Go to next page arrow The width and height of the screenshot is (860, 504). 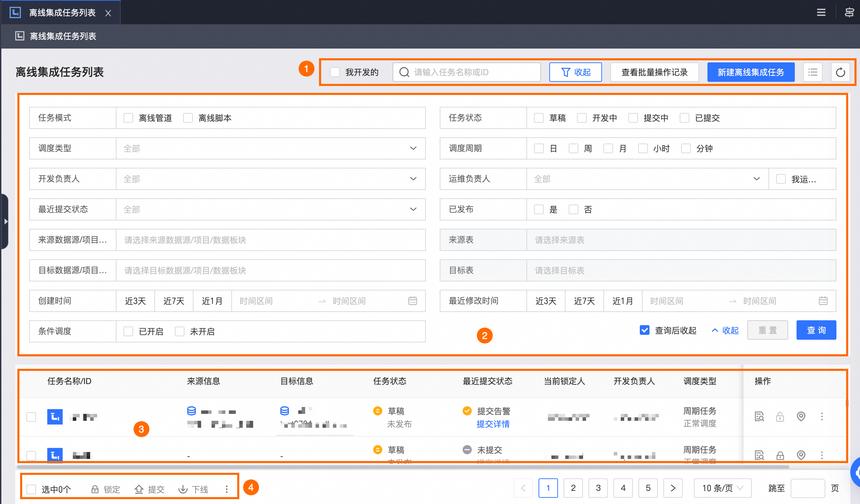click(x=673, y=488)
